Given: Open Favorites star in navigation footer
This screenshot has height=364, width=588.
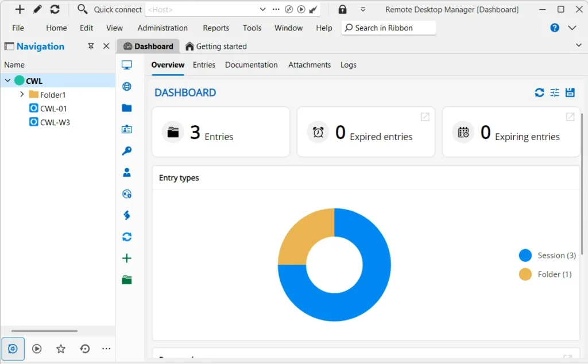Looking at the screenshot, I should click(x=61, y=348).
